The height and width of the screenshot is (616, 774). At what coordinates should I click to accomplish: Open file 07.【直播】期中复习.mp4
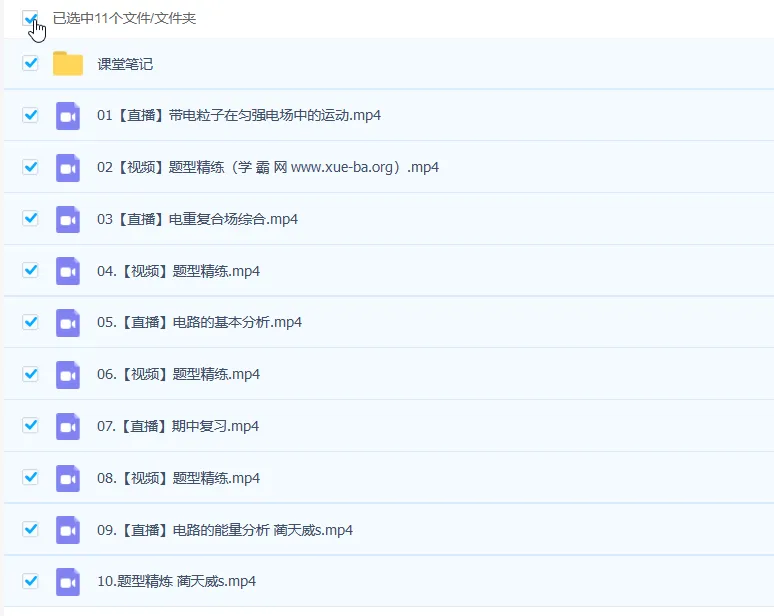coord(178,426)
